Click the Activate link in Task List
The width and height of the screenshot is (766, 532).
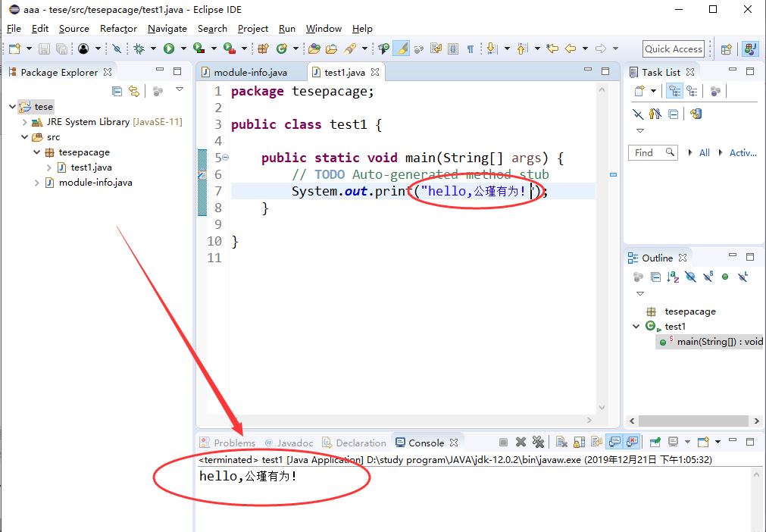coord(743,152)
